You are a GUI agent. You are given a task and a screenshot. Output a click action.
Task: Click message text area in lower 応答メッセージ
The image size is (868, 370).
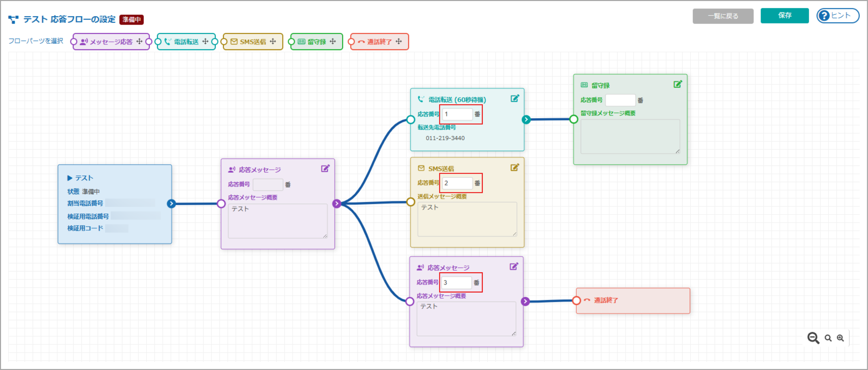pyautogui.click(x=466, y=318)
